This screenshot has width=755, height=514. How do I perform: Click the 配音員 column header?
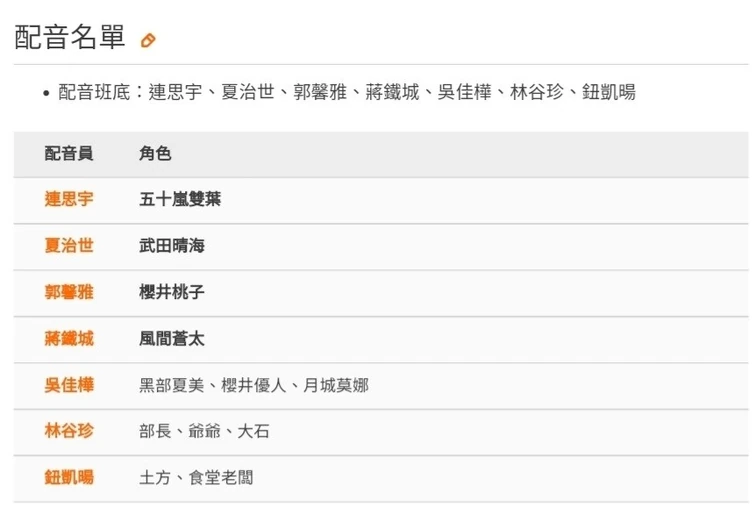coord(69,153)
